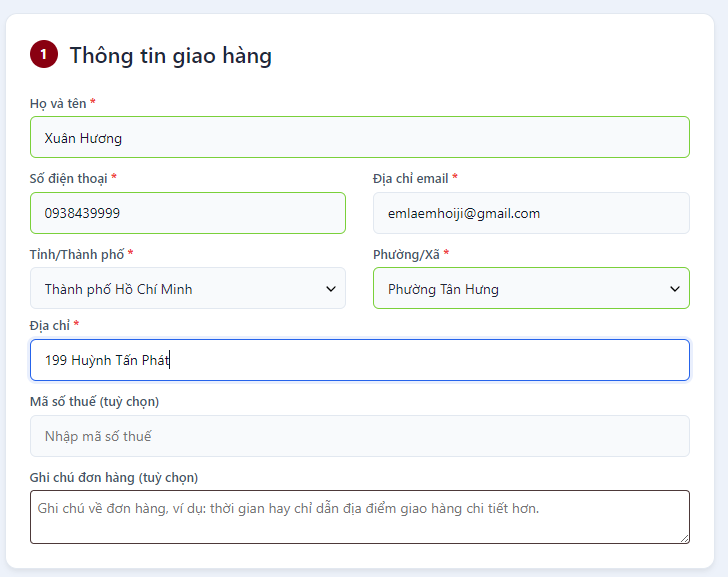Screen dimensions: 728x577
Task: Click the Số điện thoại label
Action: click(x=68, y=178)
